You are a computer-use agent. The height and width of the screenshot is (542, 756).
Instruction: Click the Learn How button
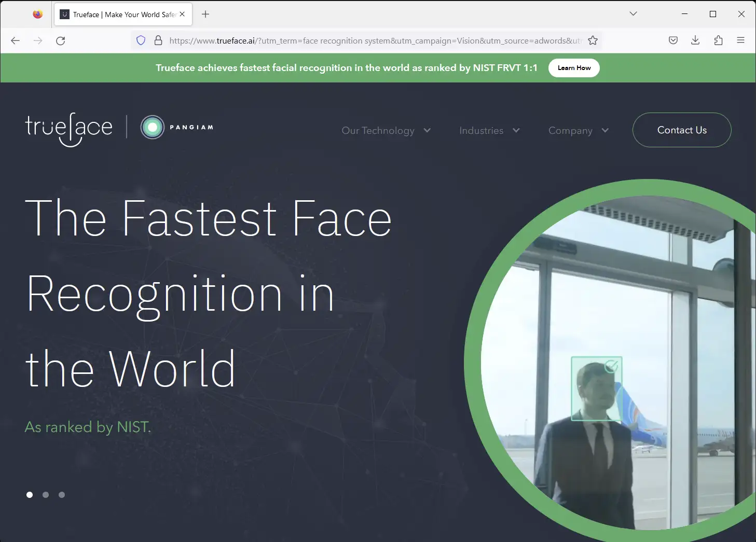pyautogui.click(x=574, y=67)
